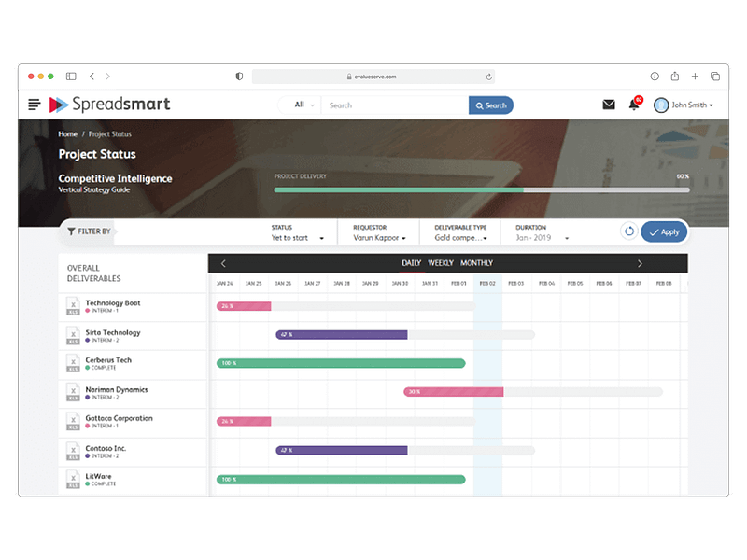
Task: Open the notifications bell icon
Action: [x=634, y=105]
